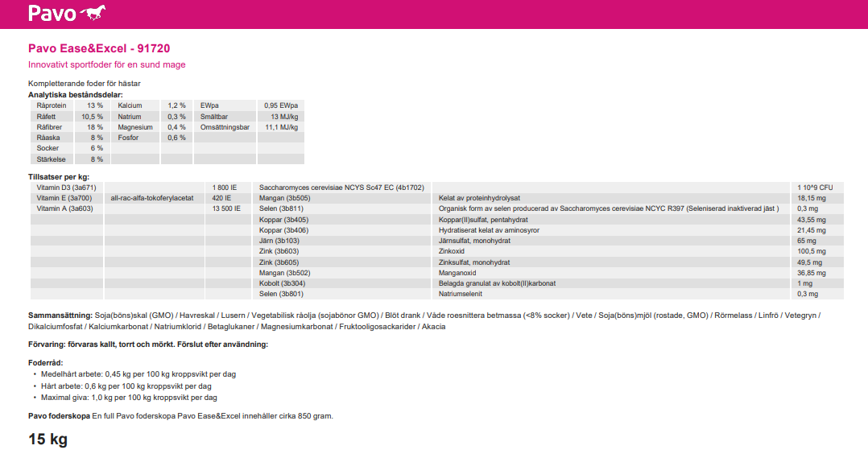The height and width of the screenshot is (458, 868).
Task: Select the Pavo Ease&Excel - 91720 title
Action: [99, 49]
